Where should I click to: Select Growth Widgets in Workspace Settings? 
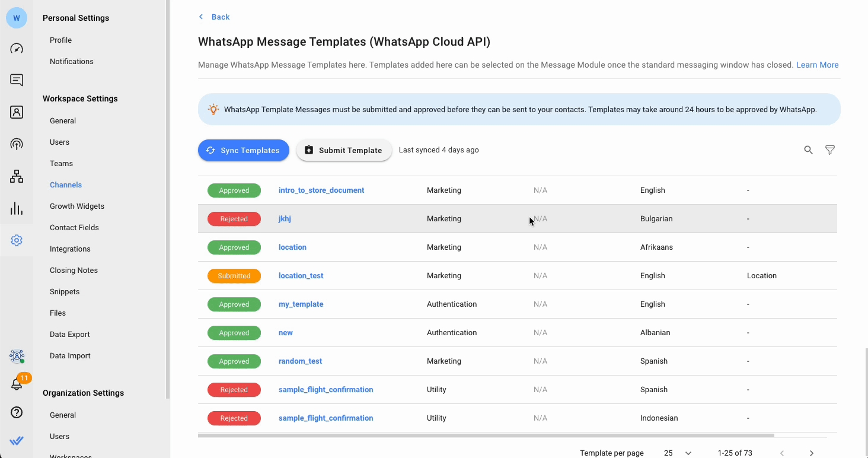pyautogui.click(x=77, y=206)
